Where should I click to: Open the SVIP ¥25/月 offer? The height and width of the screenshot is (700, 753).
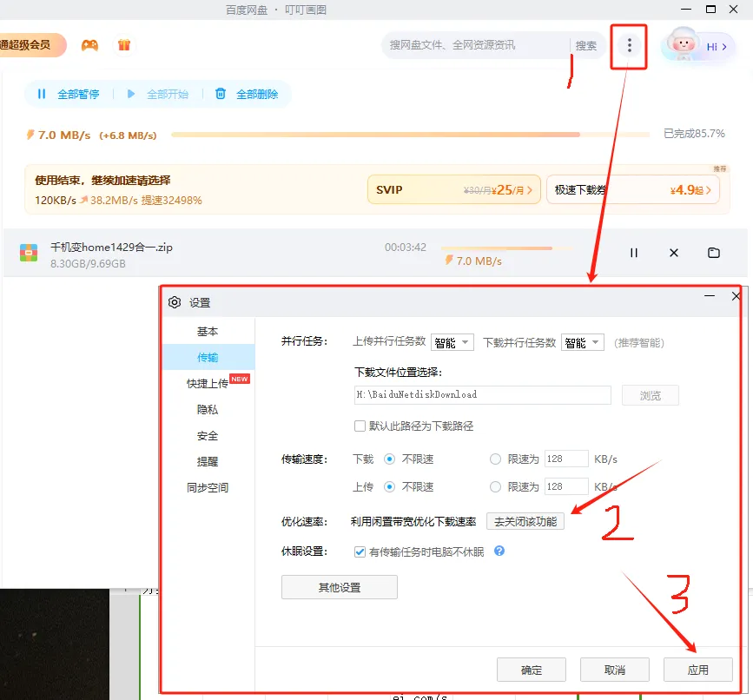pyautogui.click(x=454, y=189)
